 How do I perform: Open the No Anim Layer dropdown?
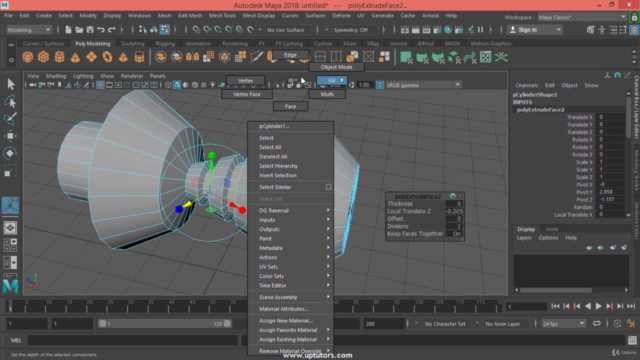point(502,324)
